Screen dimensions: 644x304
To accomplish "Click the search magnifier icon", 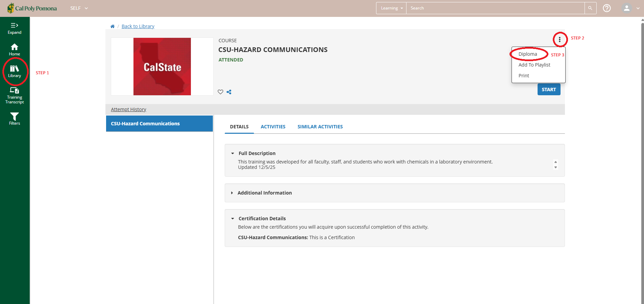I will [x=590, y=8].
